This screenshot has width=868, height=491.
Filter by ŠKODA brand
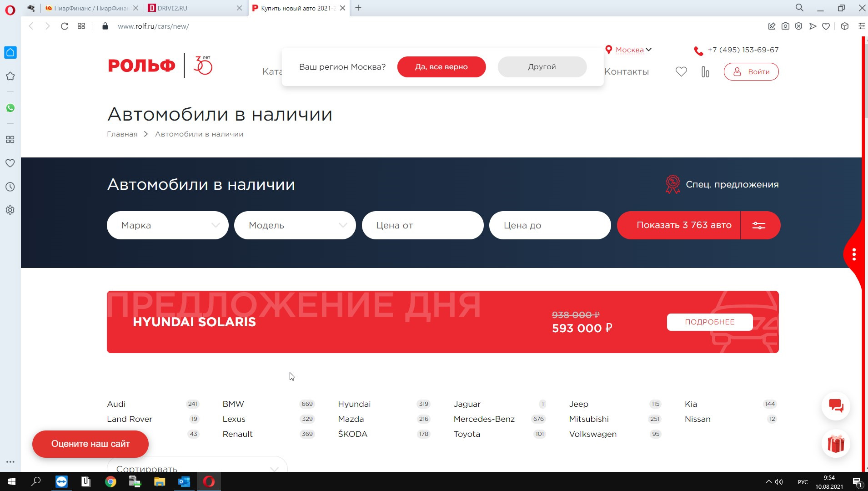point(353,434)
